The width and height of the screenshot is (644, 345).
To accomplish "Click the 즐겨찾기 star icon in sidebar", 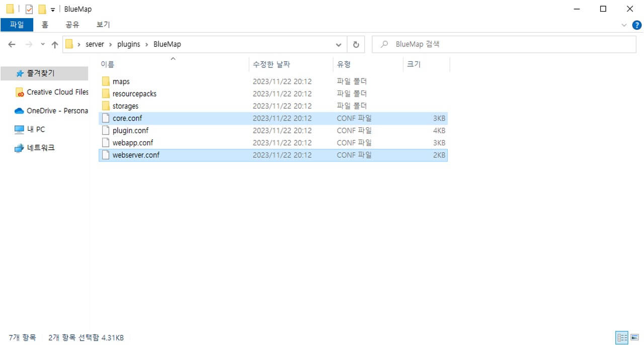I will (x=20, y=73).
